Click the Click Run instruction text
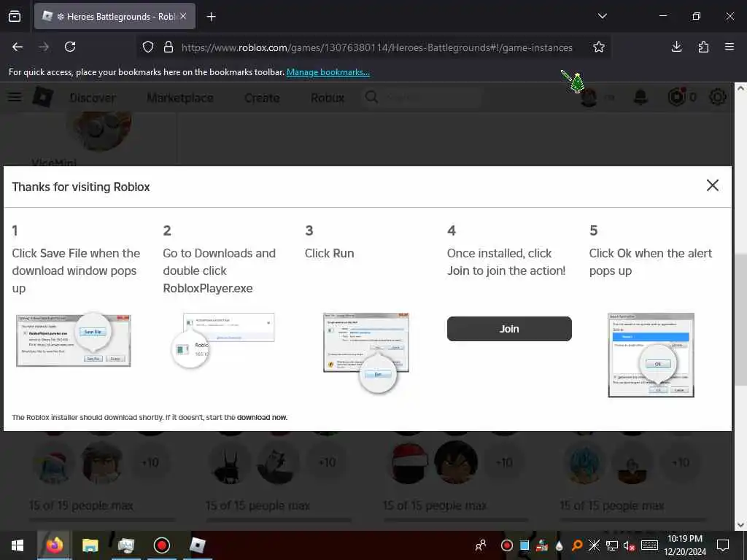The width and height of the screenshot is (747, 560). point(329,253)
